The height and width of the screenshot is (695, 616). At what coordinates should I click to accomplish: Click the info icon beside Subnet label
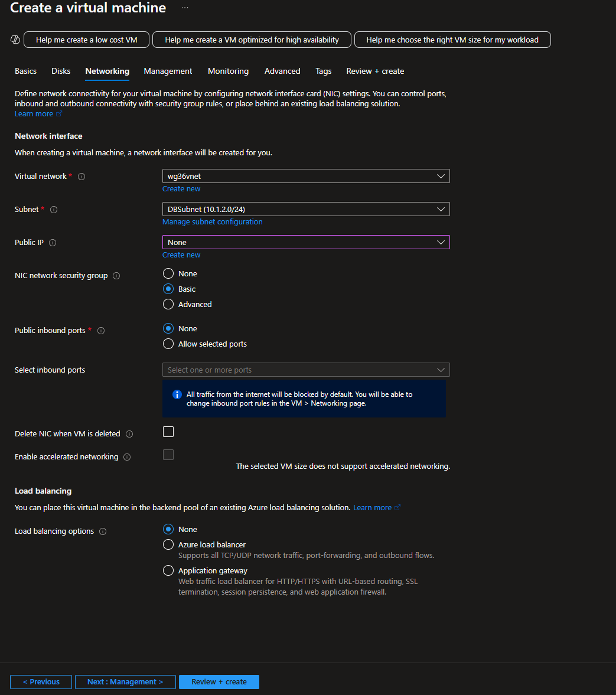(54, 210)
